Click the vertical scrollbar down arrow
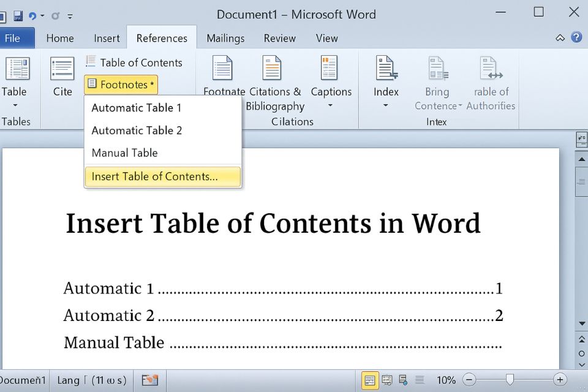Image resolution: width=588 pixels, height=392 pixels. tap(581, 323)
